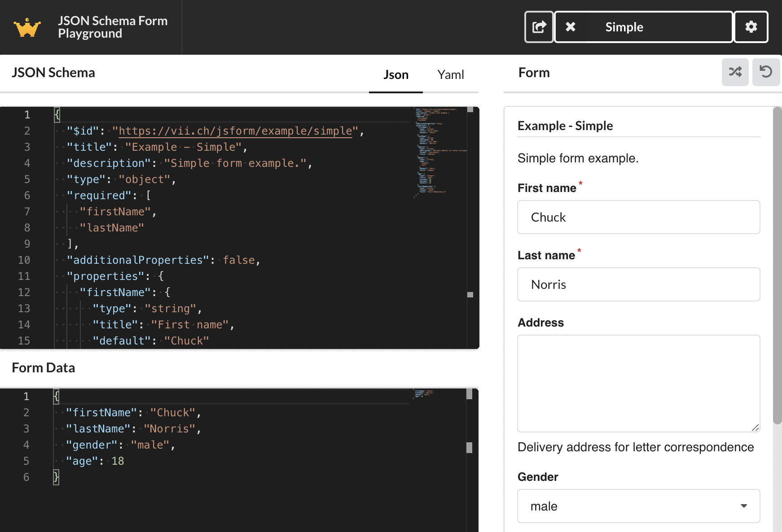Clear the selected Simple example (X icon)
Screen dimensions: 782x532
tap(571, 27)
